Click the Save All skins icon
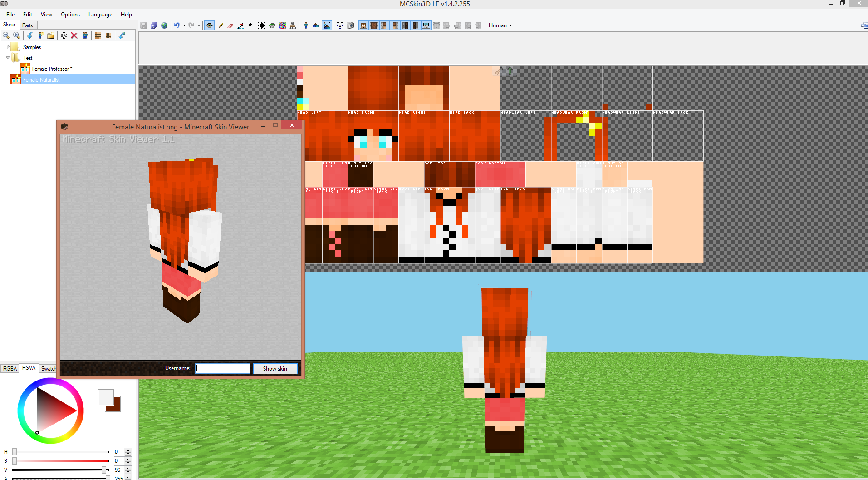 click(154, 25)
